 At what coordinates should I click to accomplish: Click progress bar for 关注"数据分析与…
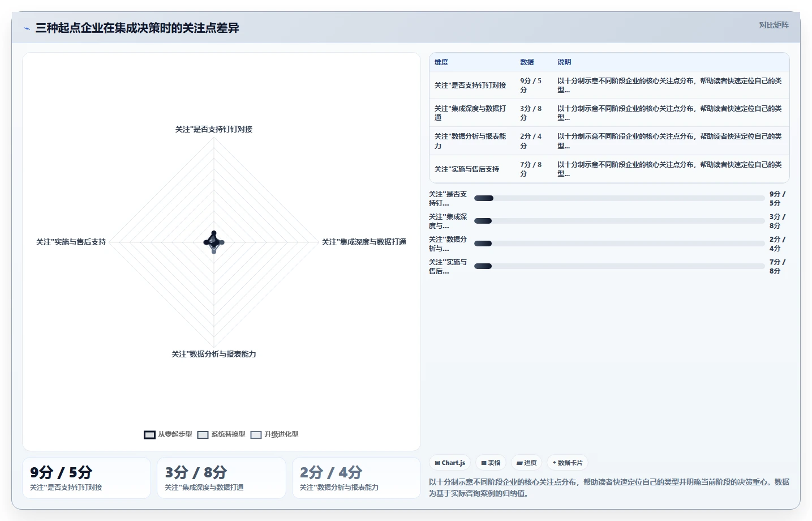[x=620, y=244]
